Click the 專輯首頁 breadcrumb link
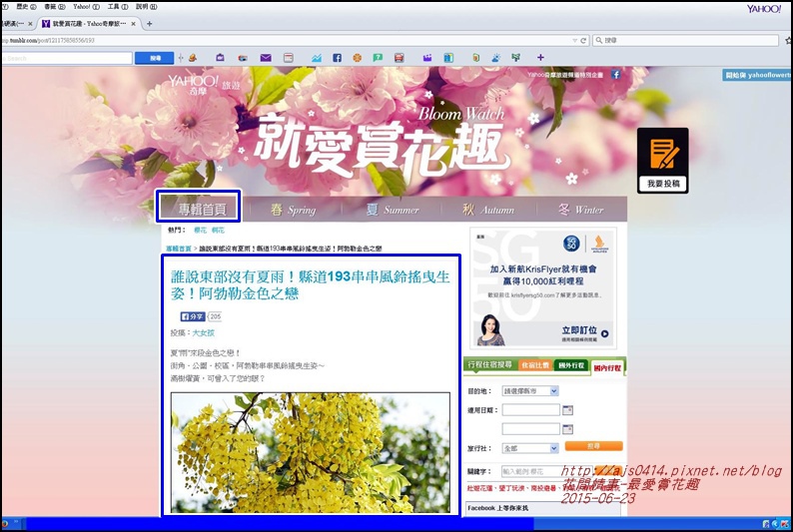Screen dimensions: 793x532 [x=179, y=249]
